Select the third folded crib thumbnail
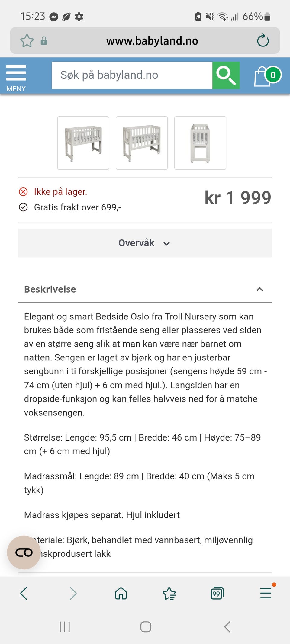Viewport: 290px width, 644px height. pos(200,143)
